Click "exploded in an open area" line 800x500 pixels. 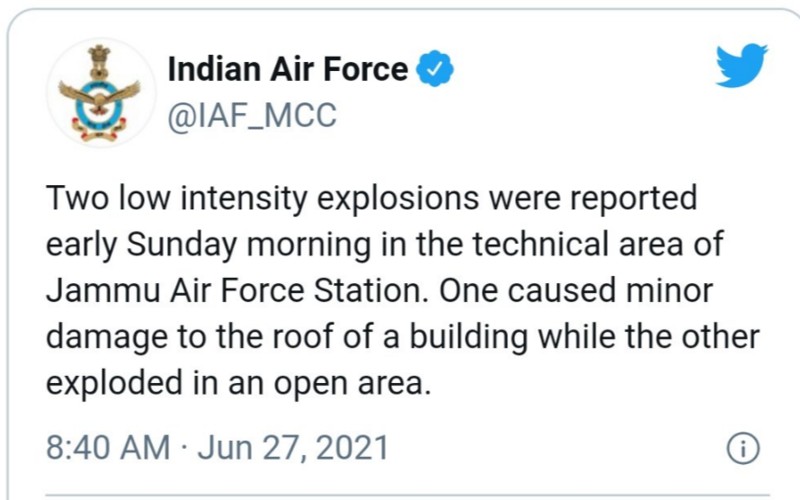coord(239,382)
